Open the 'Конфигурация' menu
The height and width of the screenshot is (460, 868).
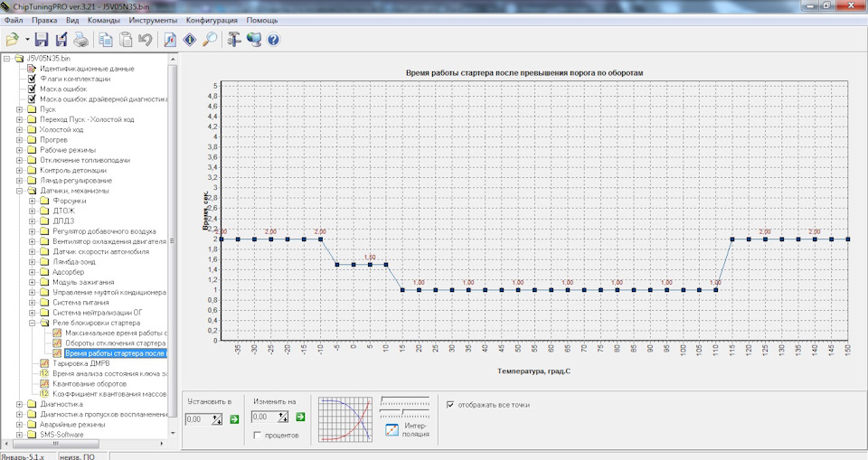point(212,21)
